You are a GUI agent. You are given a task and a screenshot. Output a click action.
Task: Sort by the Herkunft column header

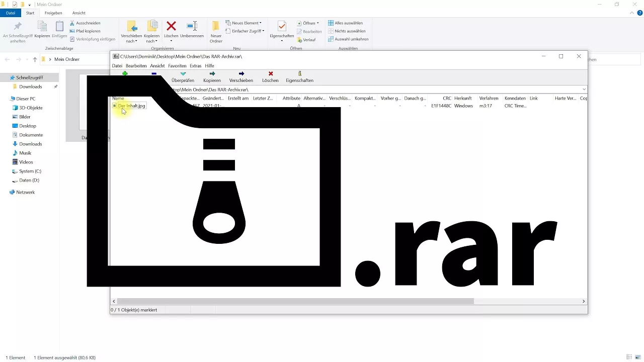point(463,99)
